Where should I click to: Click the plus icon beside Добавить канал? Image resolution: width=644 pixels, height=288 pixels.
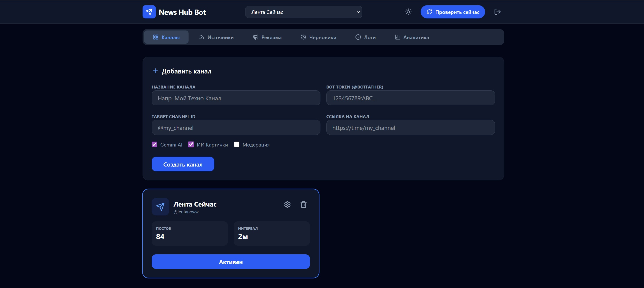(x=155, y=71)
